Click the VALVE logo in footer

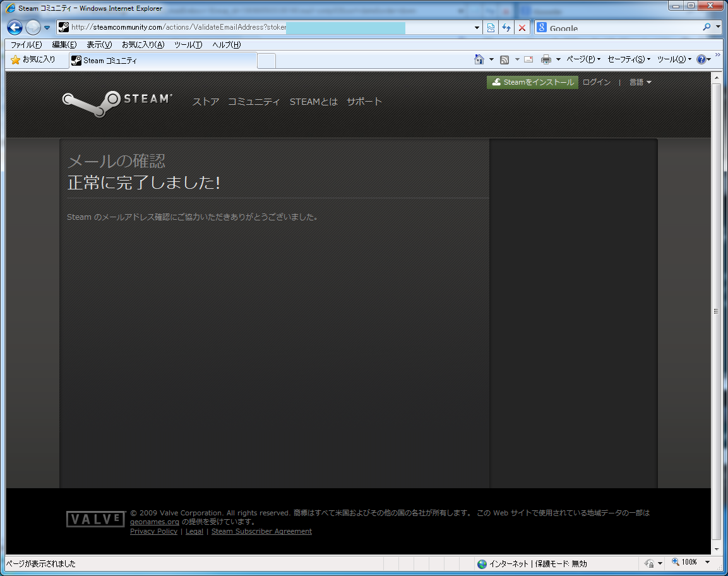pyautogui.click(x=96, y=519)
